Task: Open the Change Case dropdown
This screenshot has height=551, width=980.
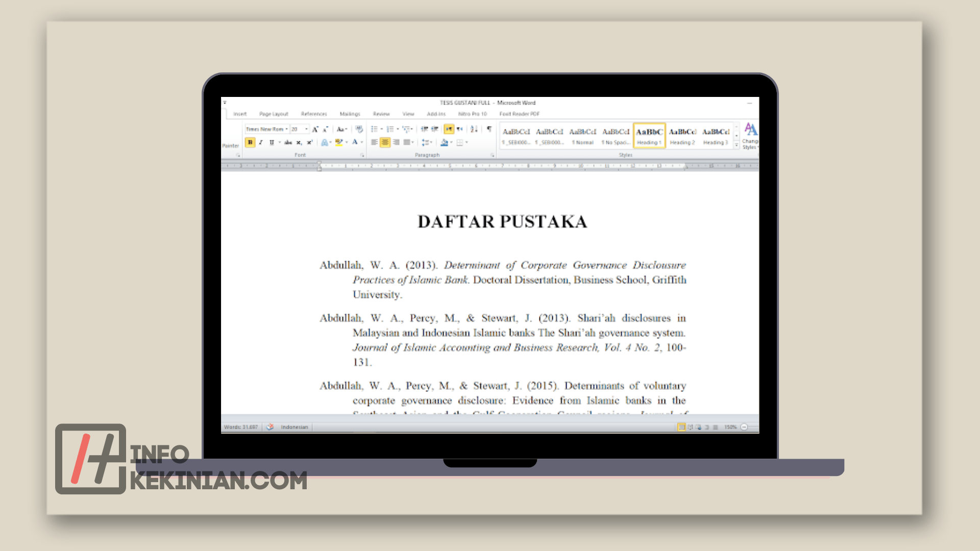Action: pos(342,129)
